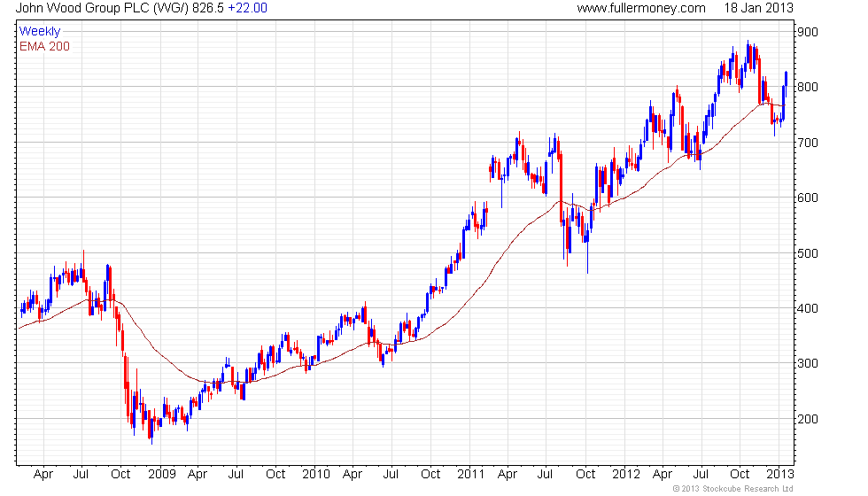Screen dimensions: 868x496
Task: Click the '2009' year label on time axis
Action: pos(161,475)
